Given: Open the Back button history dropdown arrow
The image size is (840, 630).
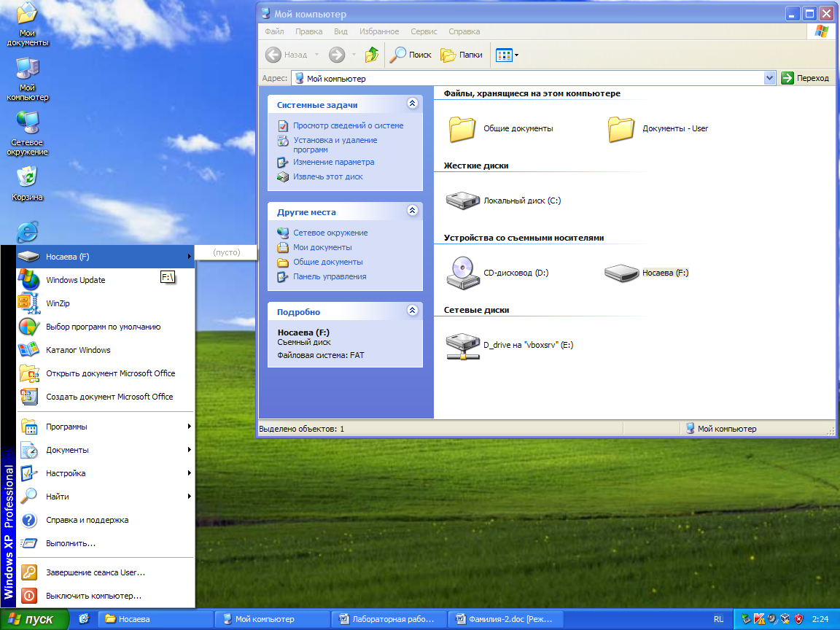Looking at the screenshot, I should [316, 55].
